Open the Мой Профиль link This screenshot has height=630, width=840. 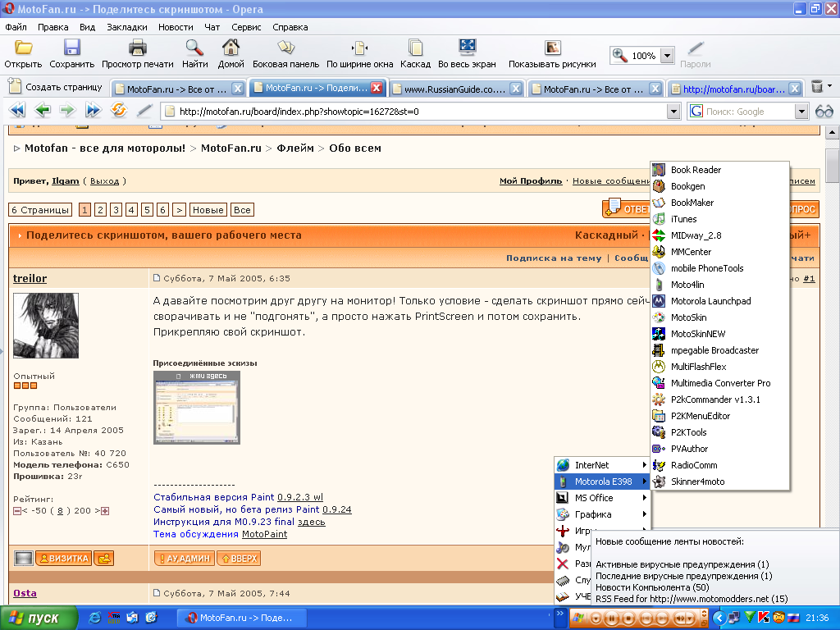(531, 181)
